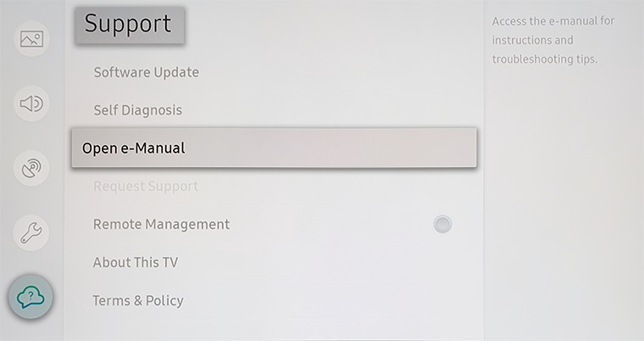The image size is (644, 341).
Task: Select Software Update menu item
Action: coord(147,72)
